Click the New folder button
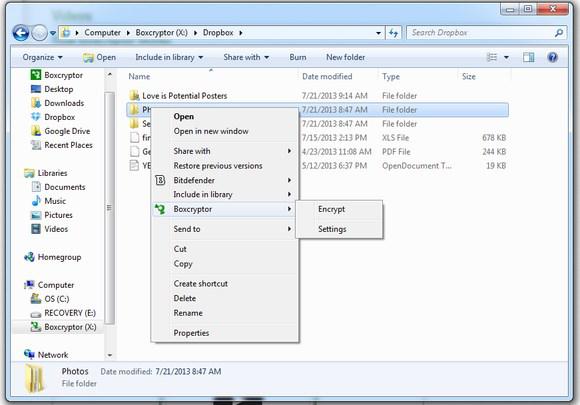The image size is (580, 405). click(x=345, y=57)
